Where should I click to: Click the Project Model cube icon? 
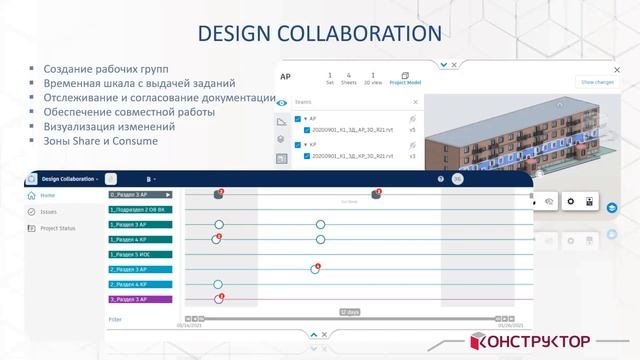click(x=405, y=76)
